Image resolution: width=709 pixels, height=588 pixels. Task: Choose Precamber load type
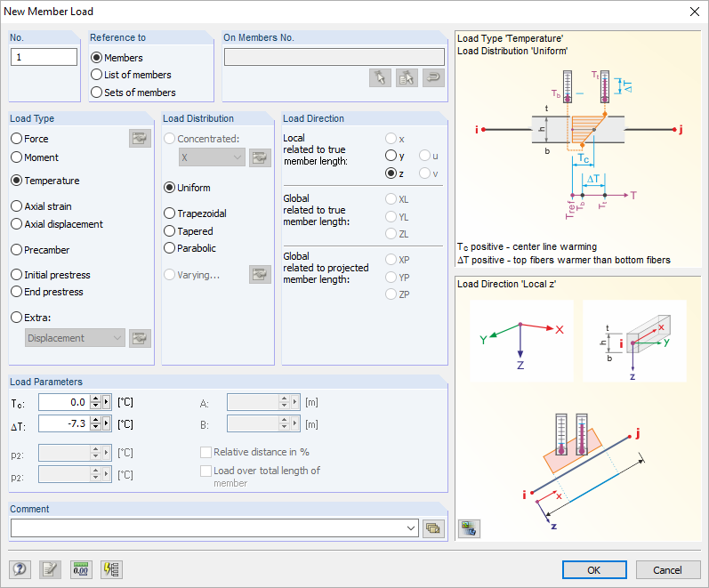[x=40, y=250]
